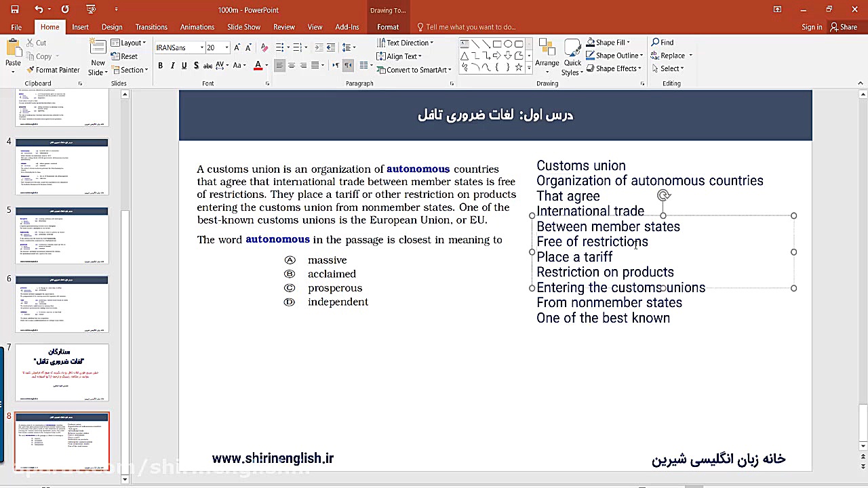Clear all formatting from selected text

[264, 47]
